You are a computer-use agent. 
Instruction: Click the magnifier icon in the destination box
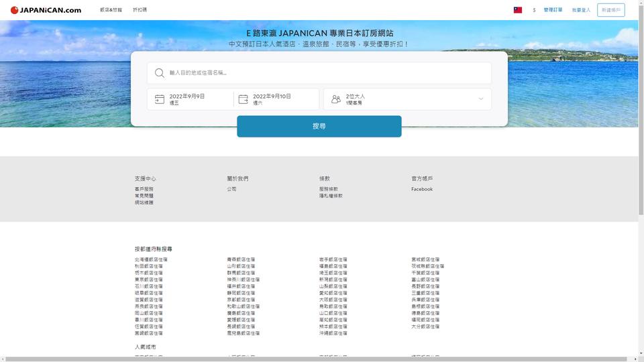pos(160,72)
